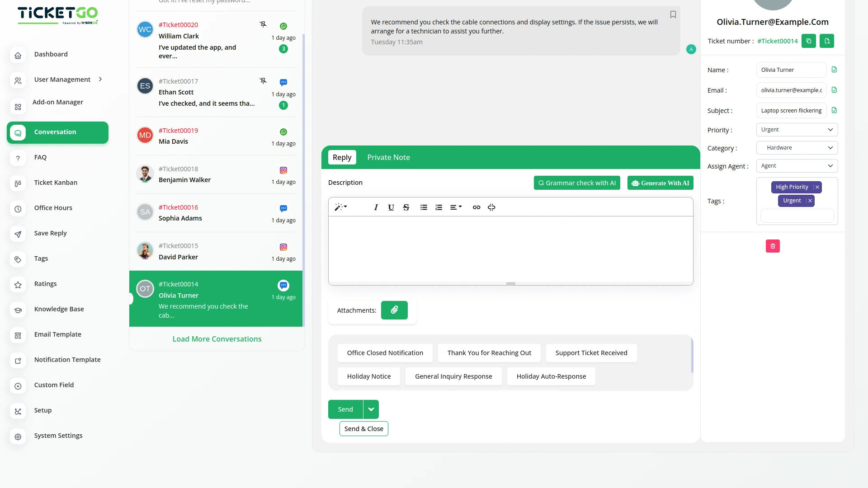Screen dimensions: 868x488
Task: Click the unordered bullet list icon
Action: 424,207
